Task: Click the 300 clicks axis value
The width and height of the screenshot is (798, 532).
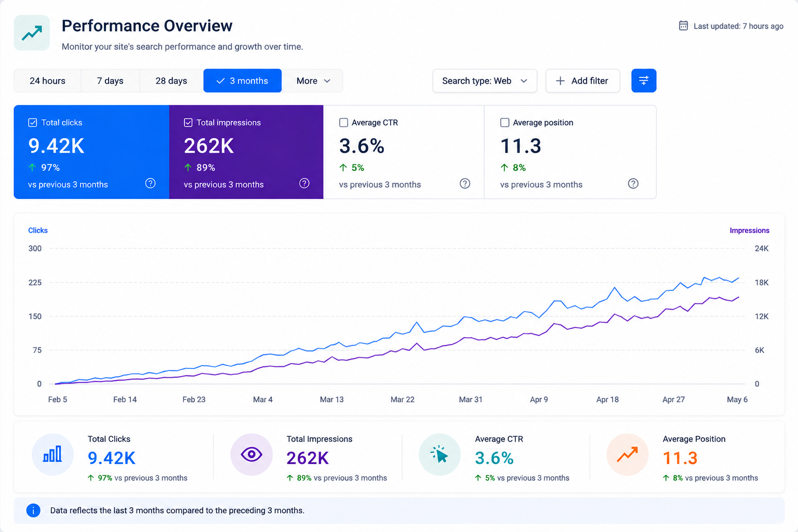Action: 35,248
